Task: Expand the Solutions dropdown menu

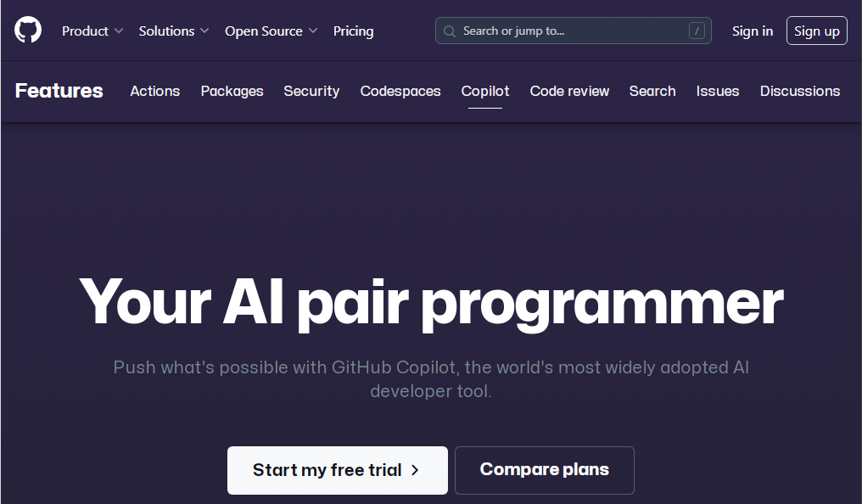Action: 174,31
